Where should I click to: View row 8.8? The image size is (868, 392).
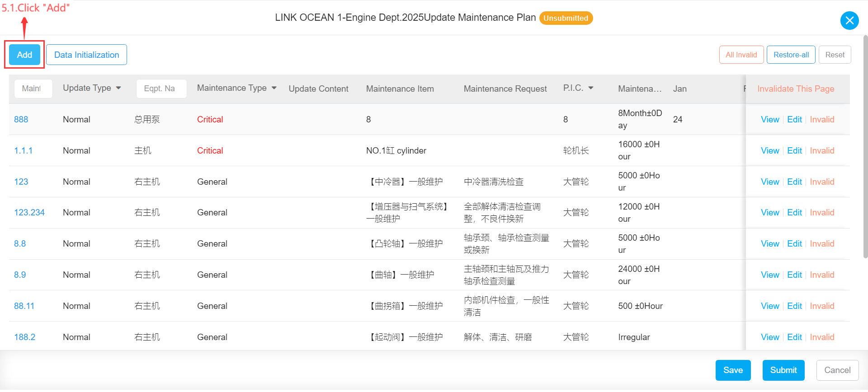pyautogui.click(x=770, y=244)
